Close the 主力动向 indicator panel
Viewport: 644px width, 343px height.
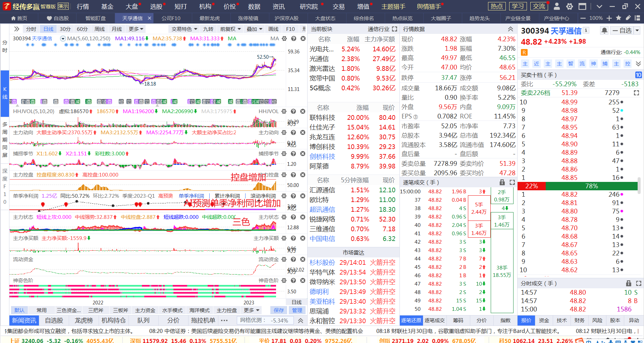tap(303, 133)
